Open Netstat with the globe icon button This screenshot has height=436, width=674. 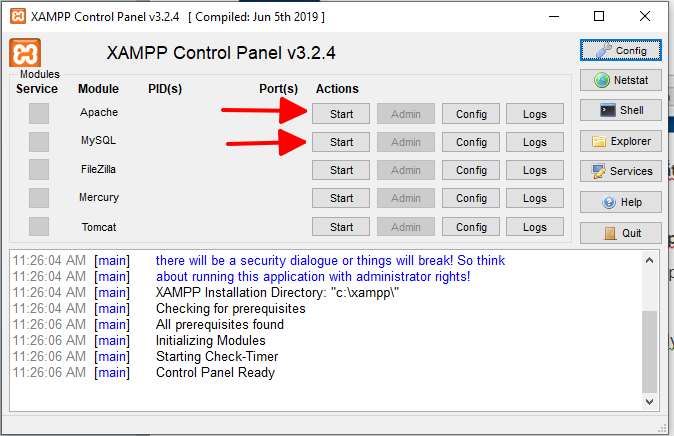coord(621,80)
